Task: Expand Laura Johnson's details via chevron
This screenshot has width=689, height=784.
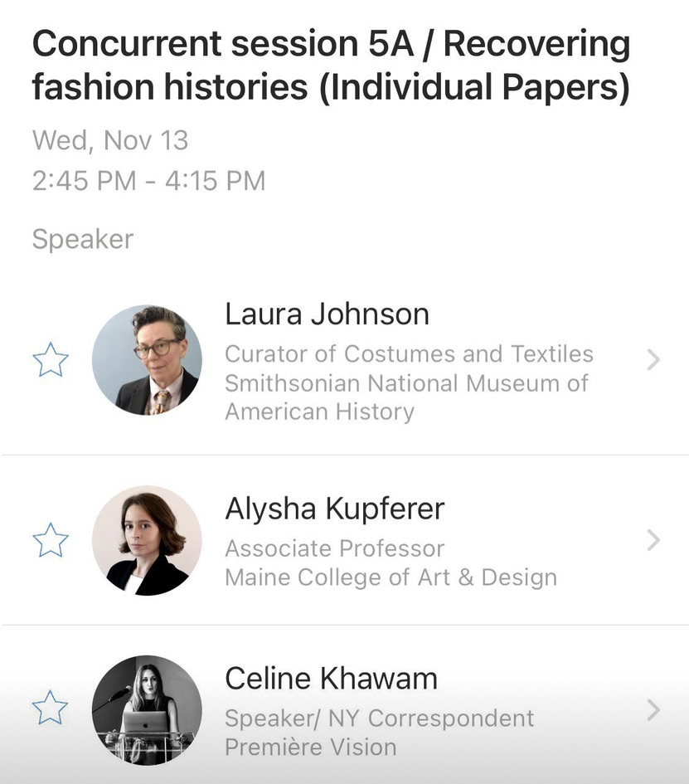Action: (653, 360)
